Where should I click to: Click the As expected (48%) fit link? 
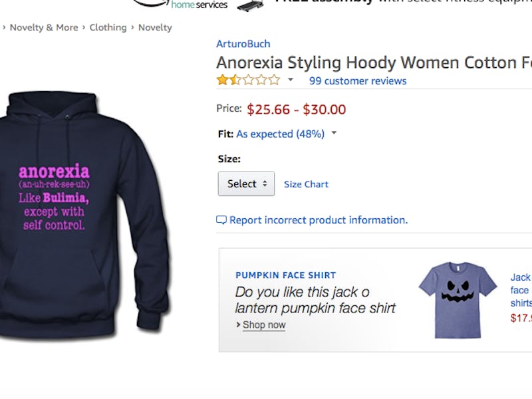tap(280, 134)
